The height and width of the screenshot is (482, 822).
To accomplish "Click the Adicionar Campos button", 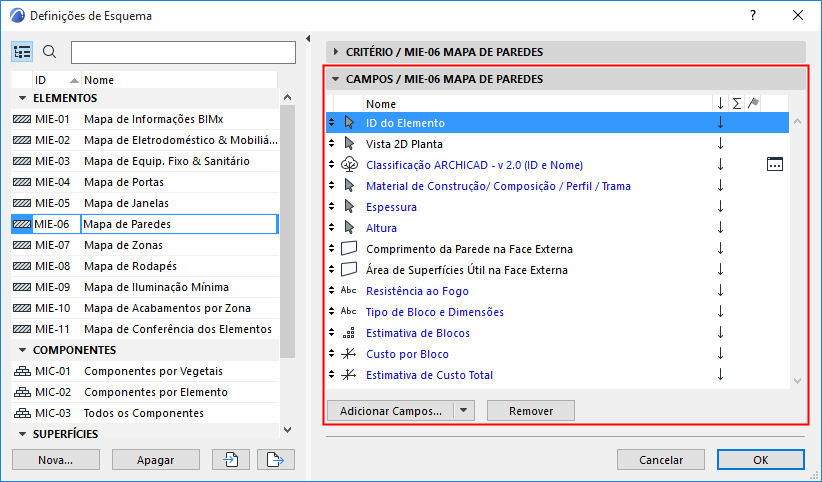I will tap(391, 411).
